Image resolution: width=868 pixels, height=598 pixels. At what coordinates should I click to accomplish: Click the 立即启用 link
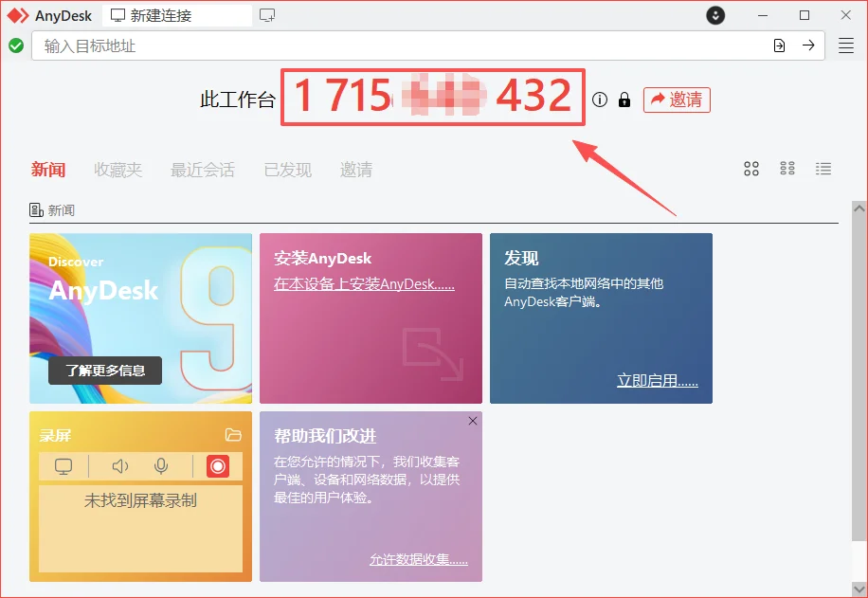click(657, 380)
